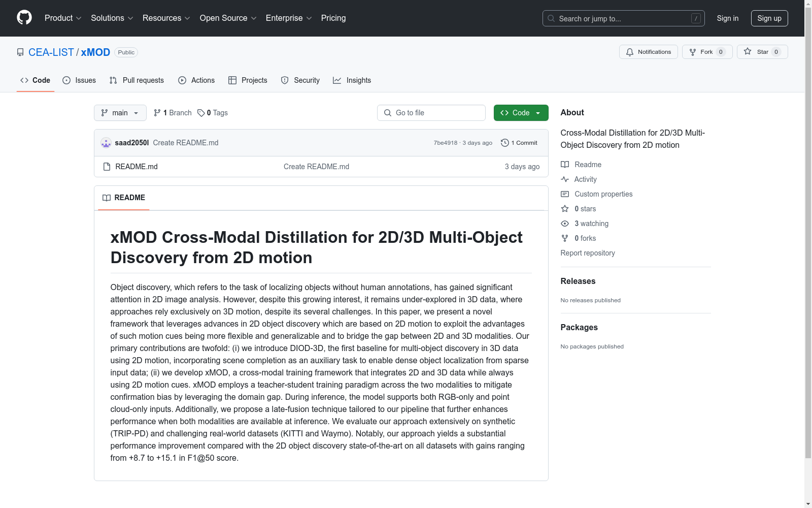
Task: Open the Insights tab
Action: [x=352, y=80]
